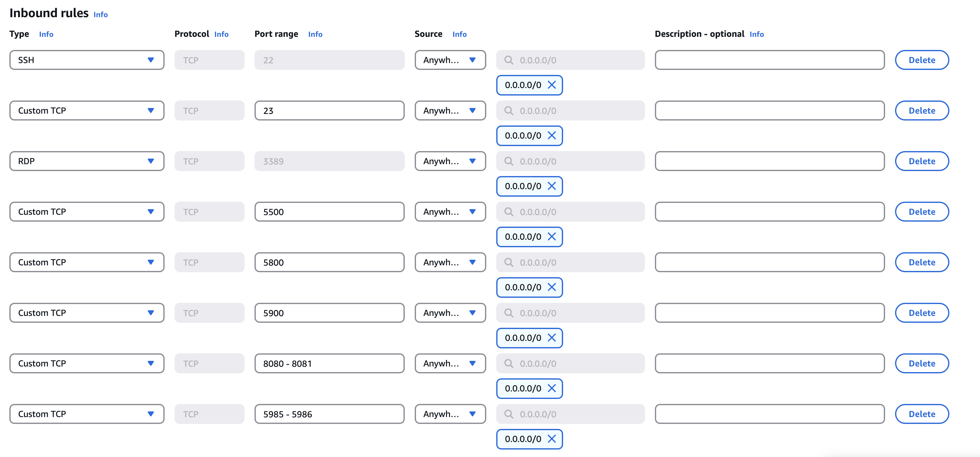The width and height of the screenshot is (980, 457).
Task: Remove 0.0.0.0/0 chip from RDP rule
Action: coord(552,186)
